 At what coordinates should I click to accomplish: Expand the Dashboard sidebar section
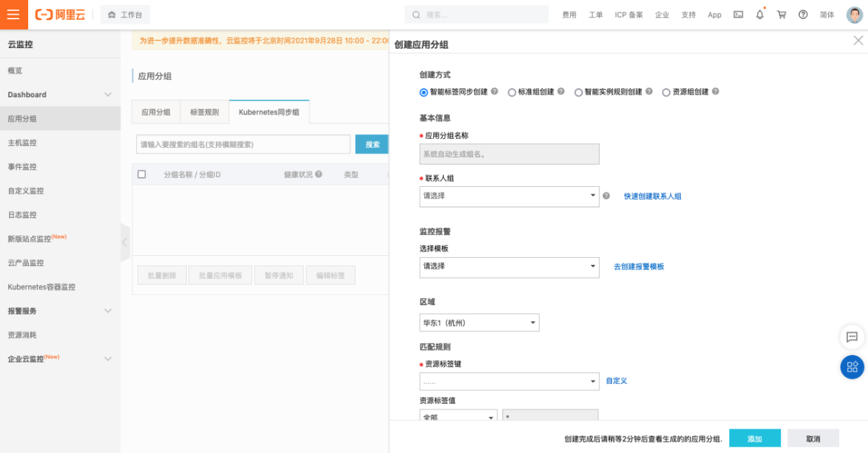click(60, 94)
